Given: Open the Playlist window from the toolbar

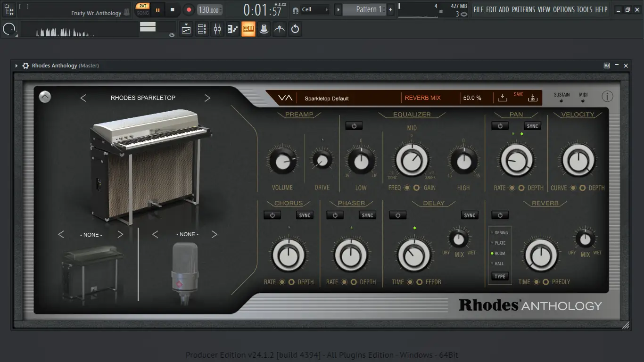Looking at the screenshot, I should pyautogui.click(x=186, y=29).
